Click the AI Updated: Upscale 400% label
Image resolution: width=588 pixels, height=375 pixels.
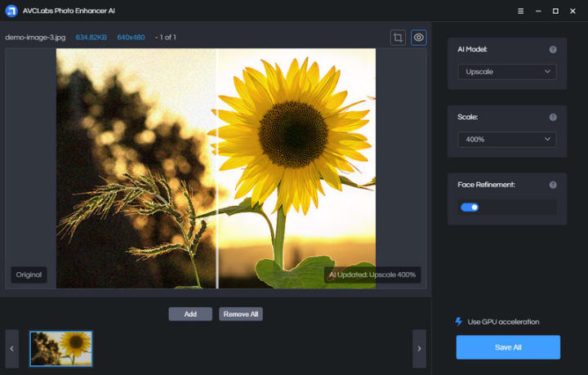click(372, 275)
